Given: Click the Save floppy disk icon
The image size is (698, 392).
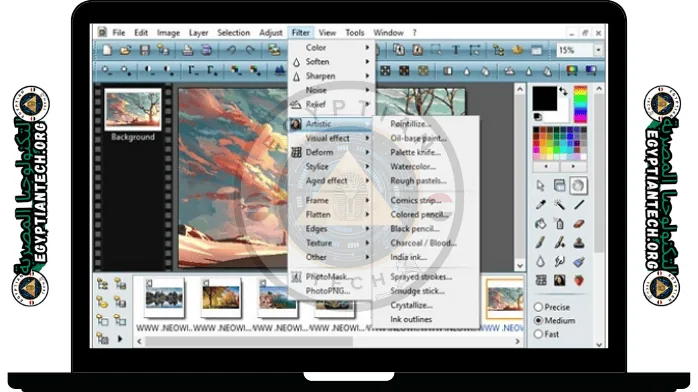Looking at the screenshot, I should click(x=145, y=50).
